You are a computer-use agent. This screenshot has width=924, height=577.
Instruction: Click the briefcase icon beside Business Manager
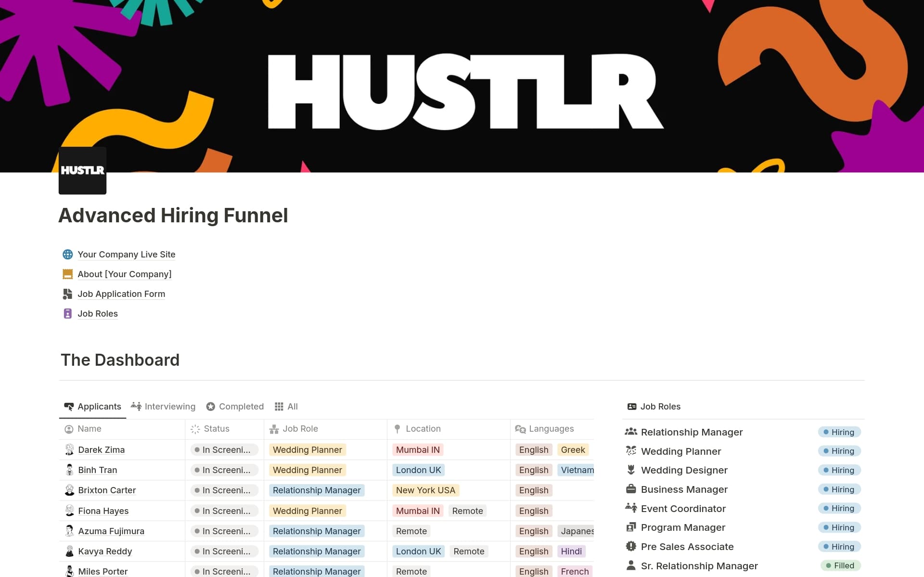pos(631,489)
